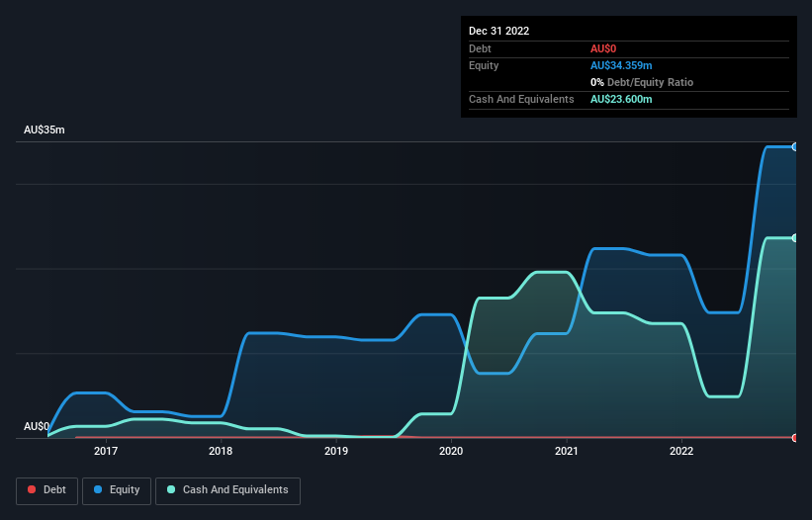Click the AU$0 axis label
This screenshot has width=812, height=520.
[x=37, y=426]
